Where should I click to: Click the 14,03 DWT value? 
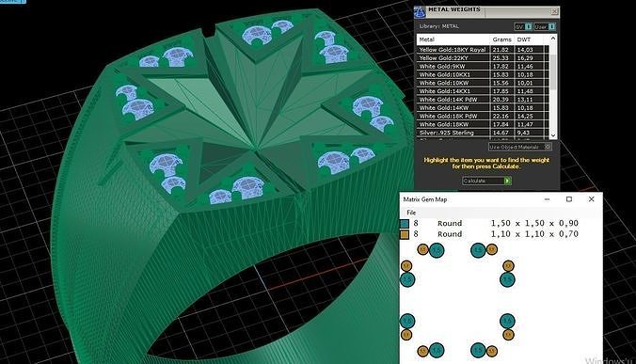pos(525,50)
